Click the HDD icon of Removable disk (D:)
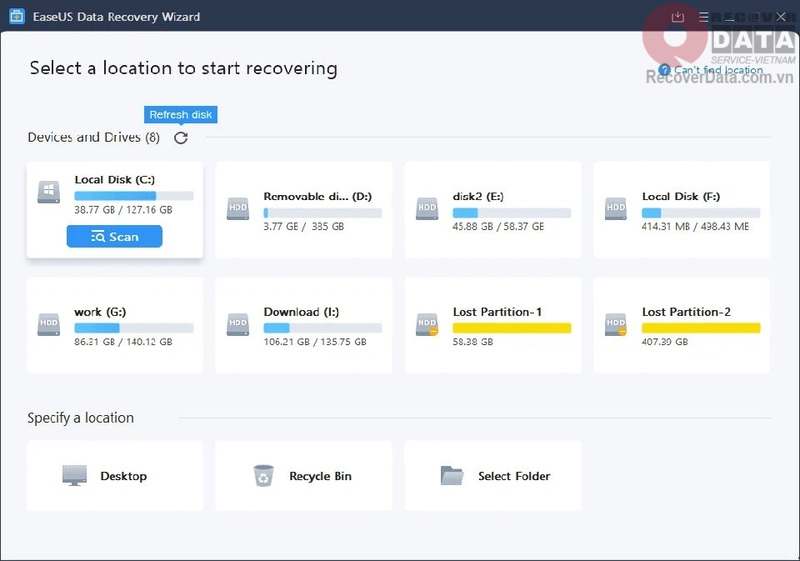The image size is (800, 561). [238, 209]
